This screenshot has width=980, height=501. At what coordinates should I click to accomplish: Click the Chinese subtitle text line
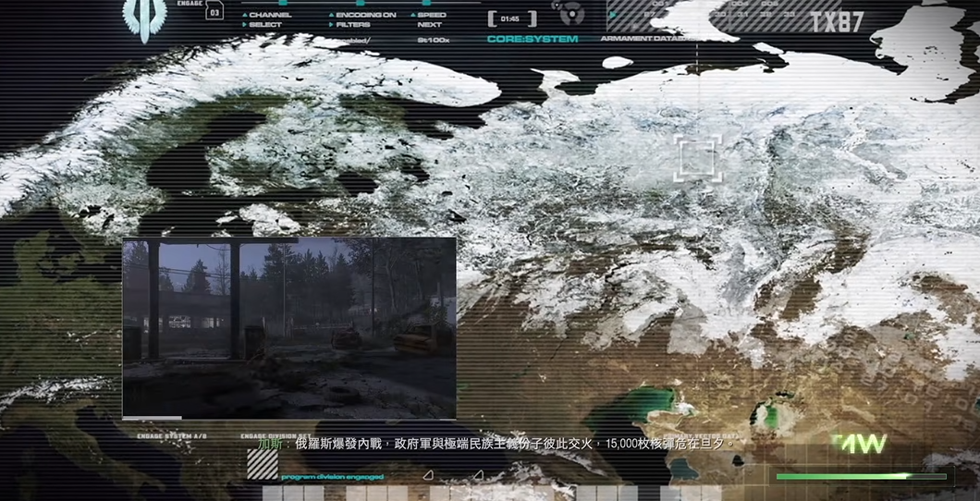tap(495, 445)
